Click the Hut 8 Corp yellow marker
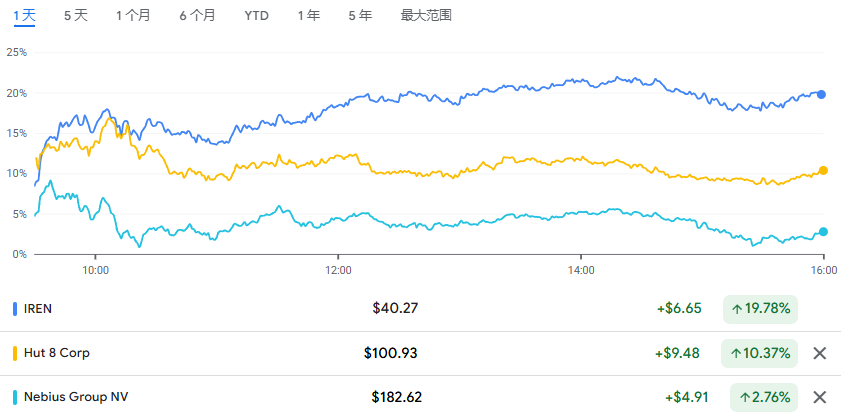Viewport: 844px width, 419px height. coord(15,353)
